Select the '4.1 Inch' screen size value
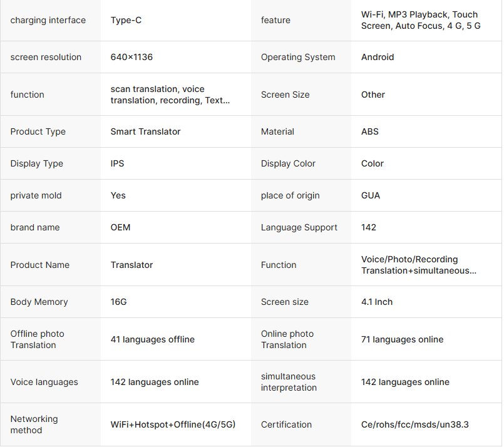This screenshot has width=504, height=447. coord(377,302)
